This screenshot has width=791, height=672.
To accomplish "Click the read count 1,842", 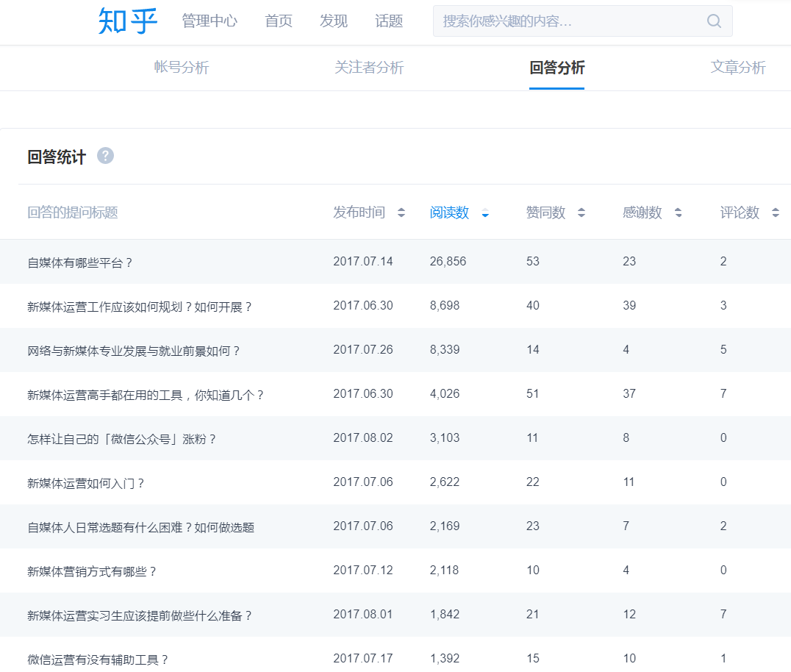I will point(445,615).
